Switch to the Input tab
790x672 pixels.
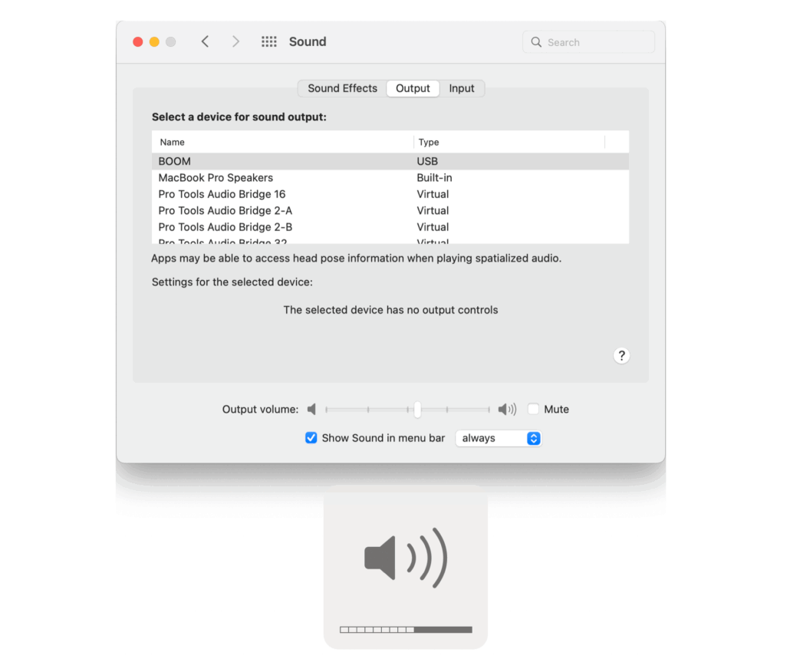tap(462, 88)
